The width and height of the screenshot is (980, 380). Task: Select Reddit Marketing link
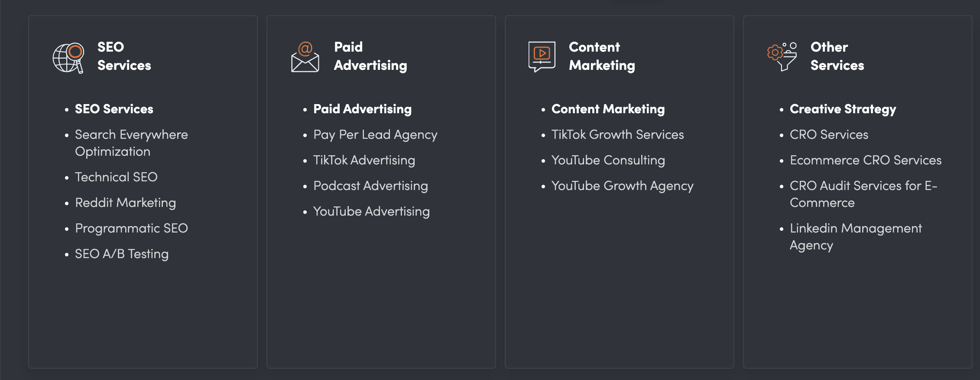pos(125,203)
